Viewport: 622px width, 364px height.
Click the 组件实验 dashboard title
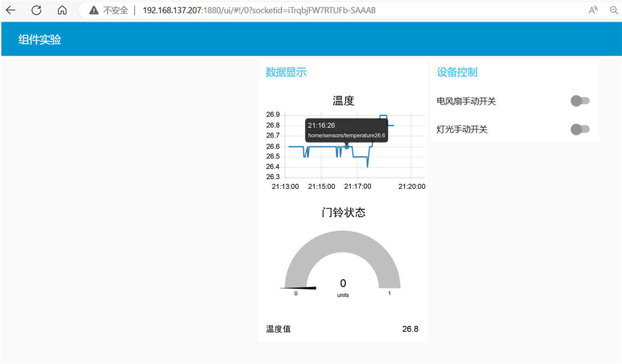pyautogui.click(x=39, y=39)
